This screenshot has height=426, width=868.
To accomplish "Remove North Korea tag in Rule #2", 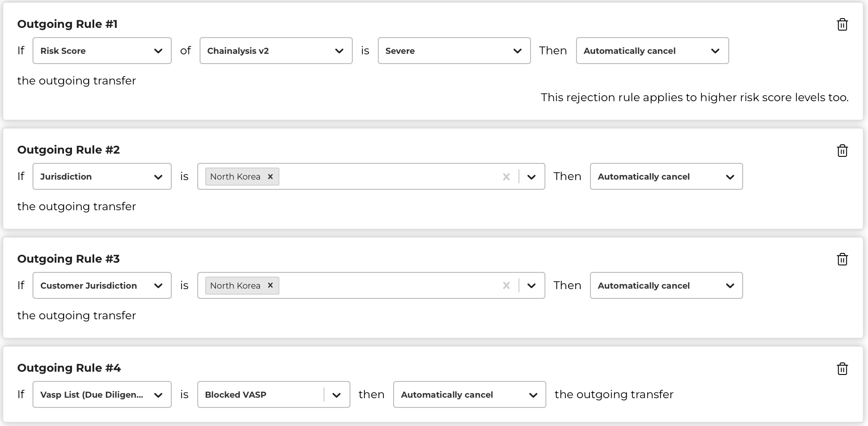I will coord(270,176).
